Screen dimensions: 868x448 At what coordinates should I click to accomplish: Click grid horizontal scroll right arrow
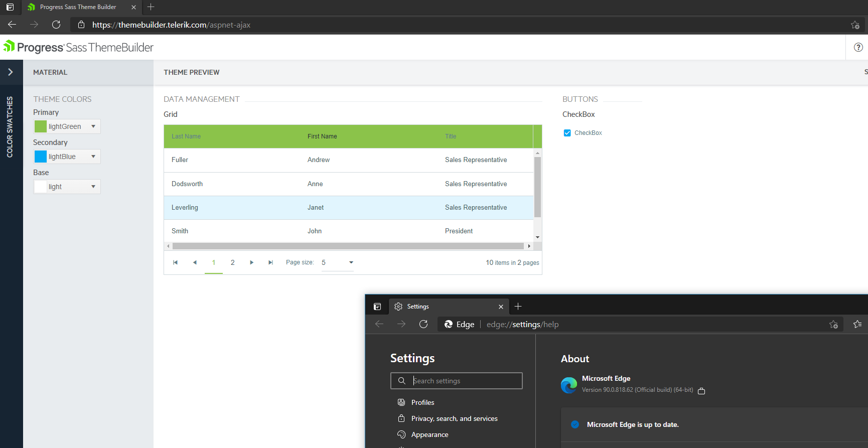point(529,246)
